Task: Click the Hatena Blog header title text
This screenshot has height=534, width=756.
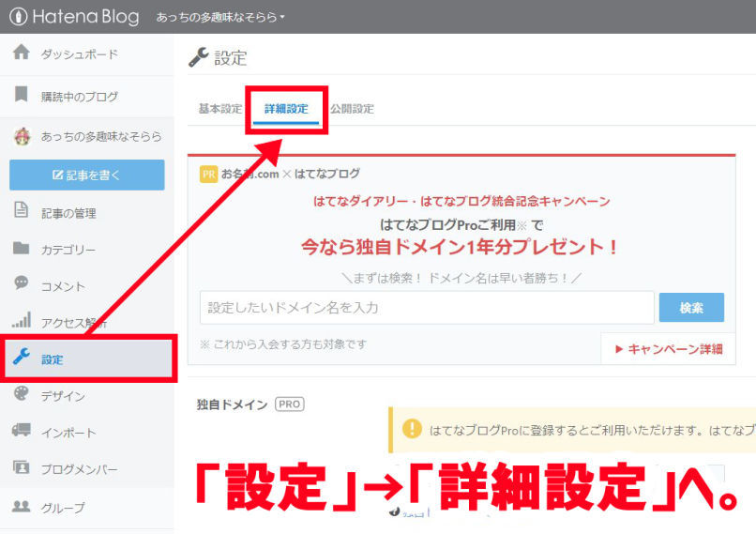Action: click(x=85, y=17)
